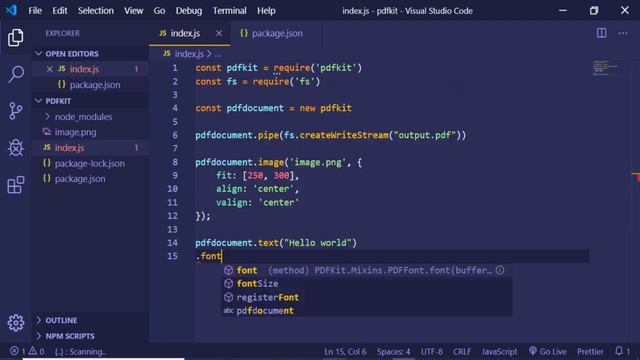Image resolution: width=640 pixels, height=360 pixels.
Task: Click Ln 15, Col 6 cursor position
Action: (x=345, y=351)
